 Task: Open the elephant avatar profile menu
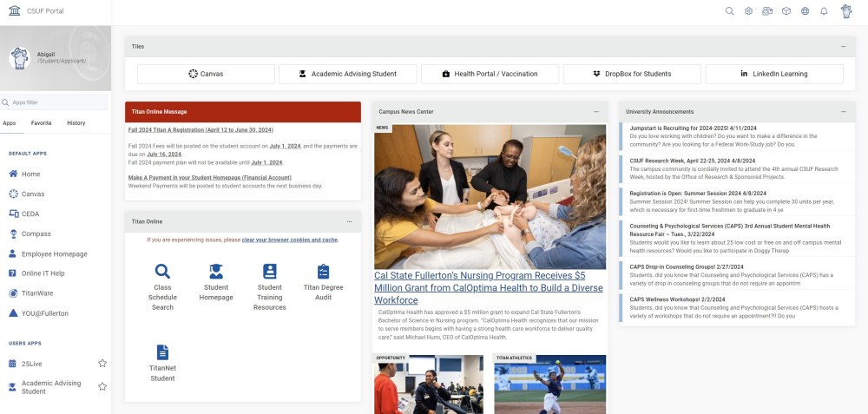click(x=846, y=11)
